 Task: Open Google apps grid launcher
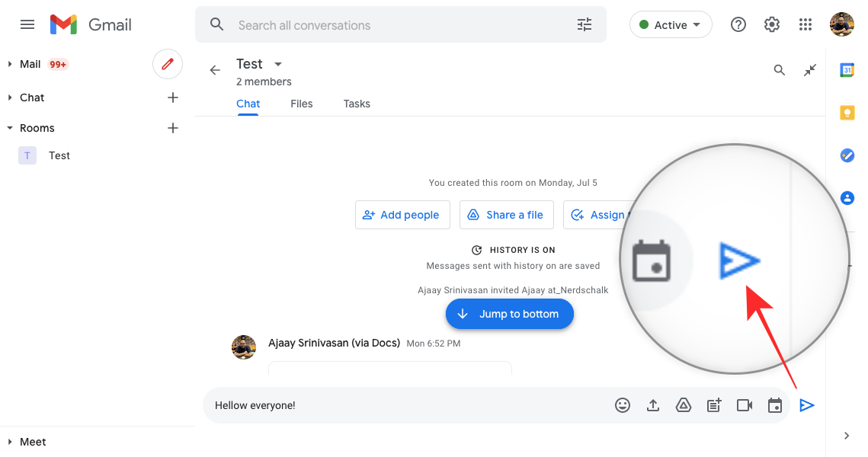coord(806,24)
